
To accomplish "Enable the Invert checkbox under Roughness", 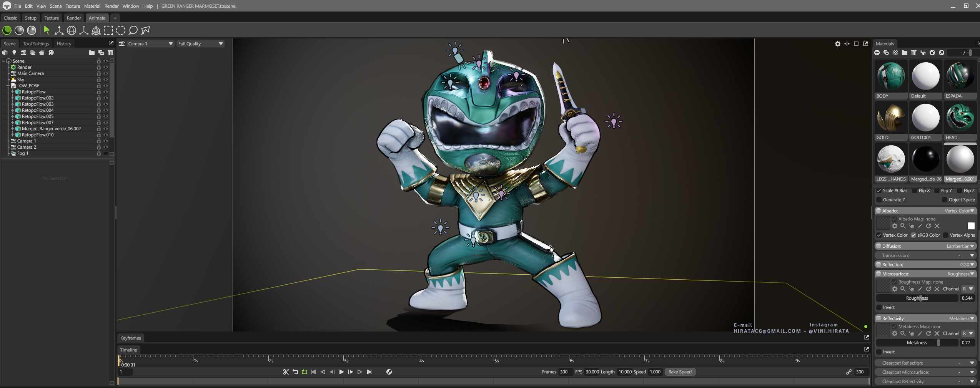I will pyautogui.click(x=879, y=307).
